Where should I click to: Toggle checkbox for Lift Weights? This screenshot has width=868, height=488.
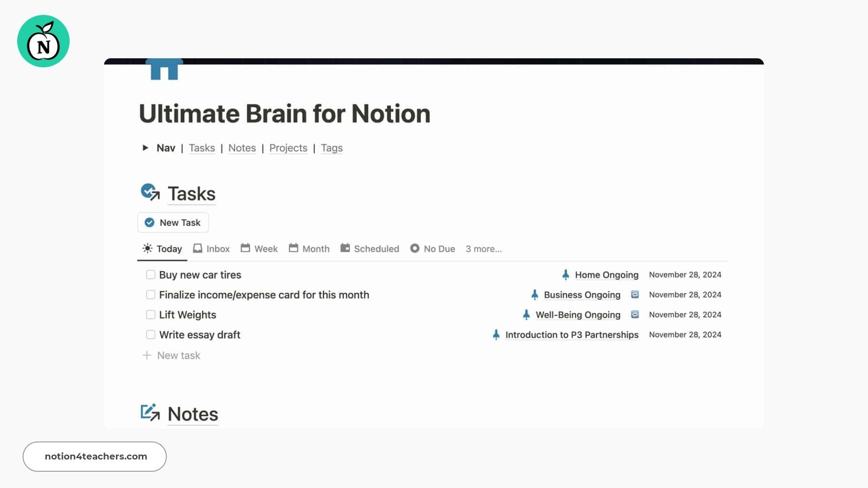pos(150,314)
